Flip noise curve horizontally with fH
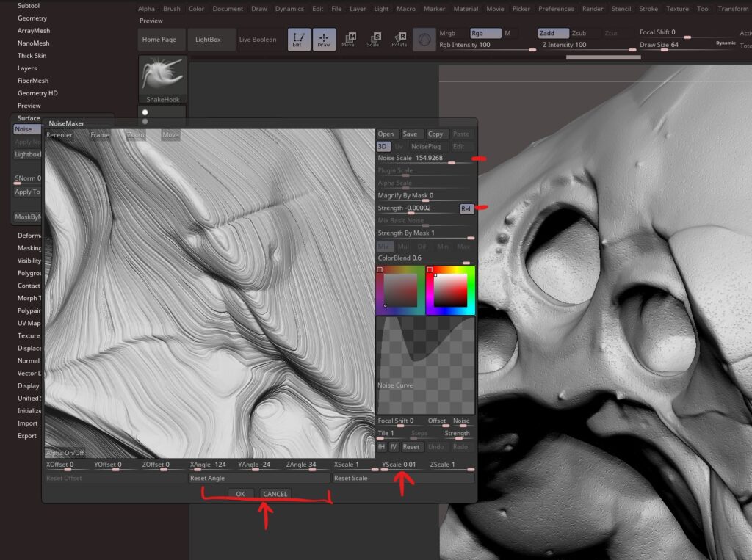This screenshot has width=752, height=560. (381, 446)
